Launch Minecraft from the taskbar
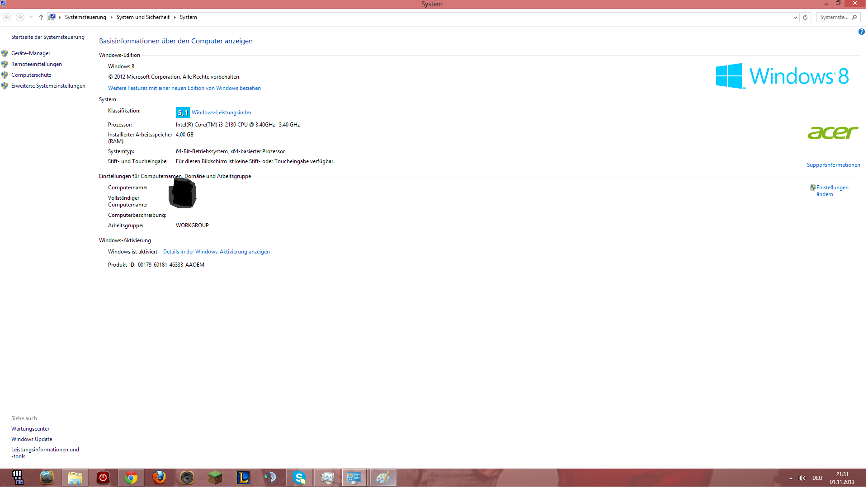Image resolution: width=868 pixels, height=488 pixels. (215, 478)
